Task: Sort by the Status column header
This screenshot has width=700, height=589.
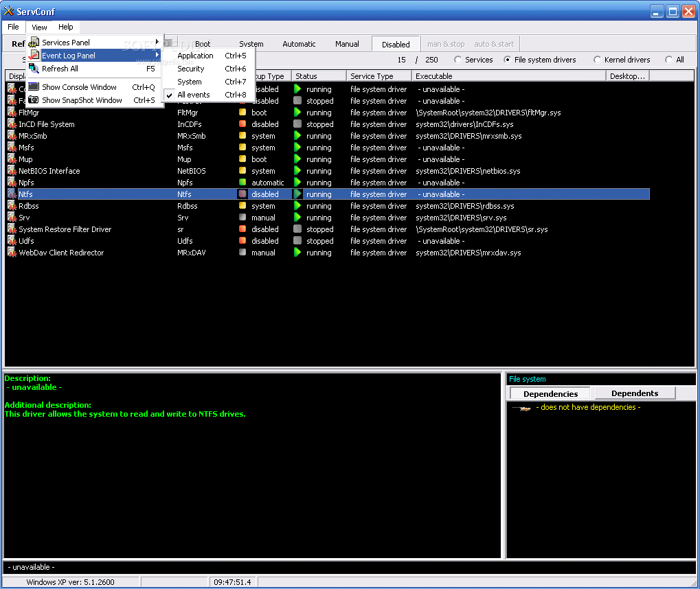Action: click(x=319, y=76)
